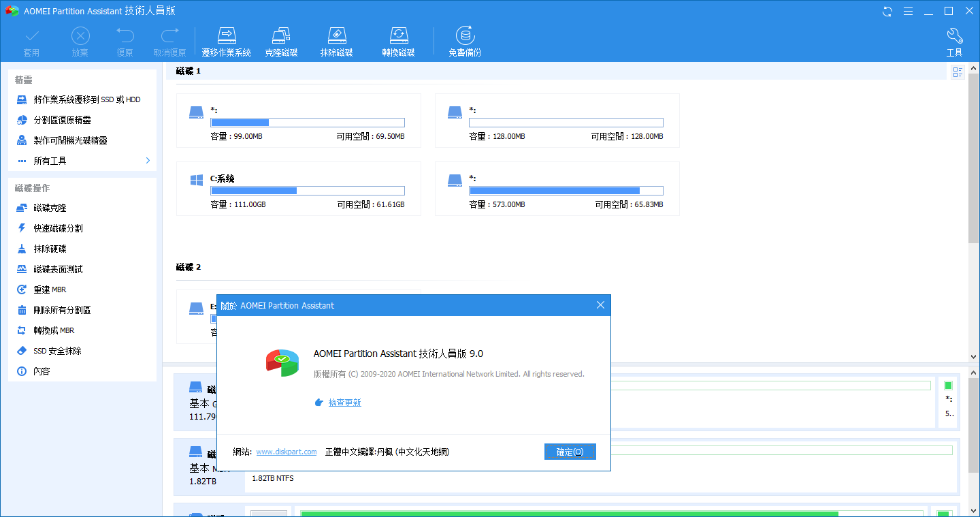Click usage bar of C:系統 partition

click(308, 191)
